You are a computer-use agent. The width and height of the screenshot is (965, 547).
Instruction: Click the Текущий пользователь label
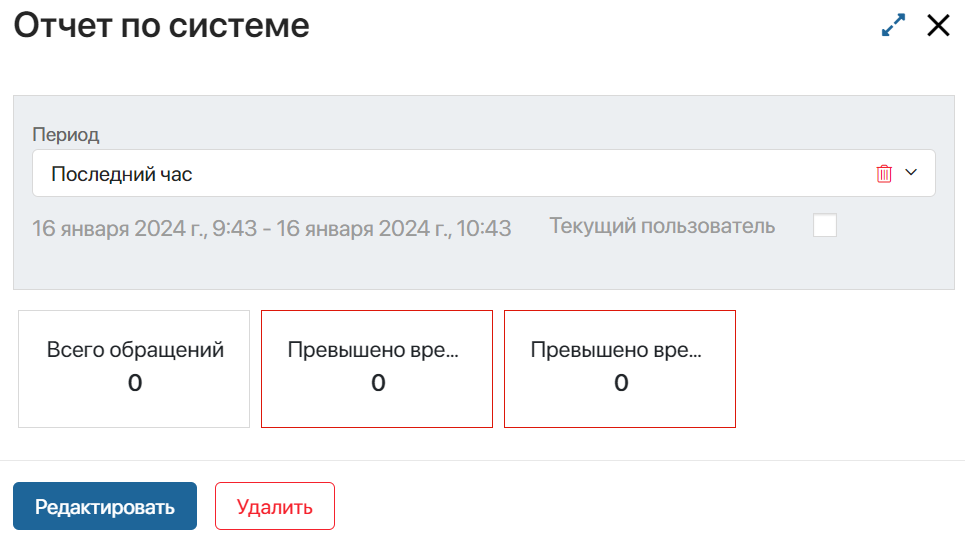click(662, 226)
